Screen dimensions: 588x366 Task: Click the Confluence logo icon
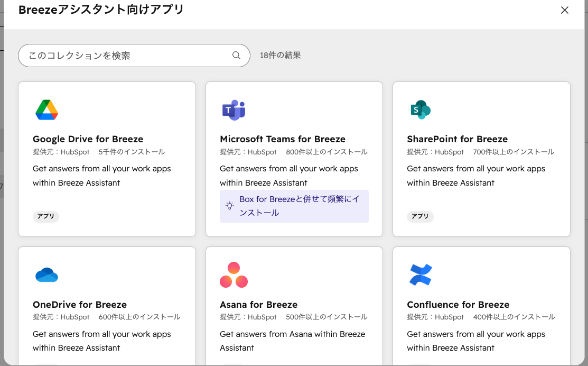(x=421, y=275)
